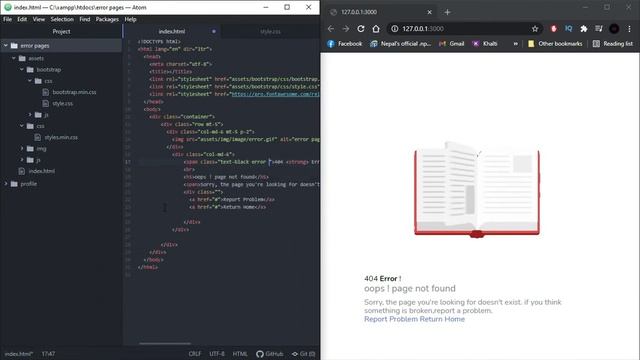Open the Nepal's official bookmark
This screenshot has height=360, width=640.
click(x=400, y=44)
